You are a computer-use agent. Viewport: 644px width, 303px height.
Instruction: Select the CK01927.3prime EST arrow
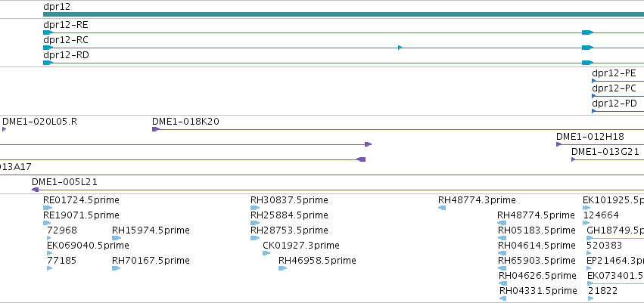click(266, 253)
